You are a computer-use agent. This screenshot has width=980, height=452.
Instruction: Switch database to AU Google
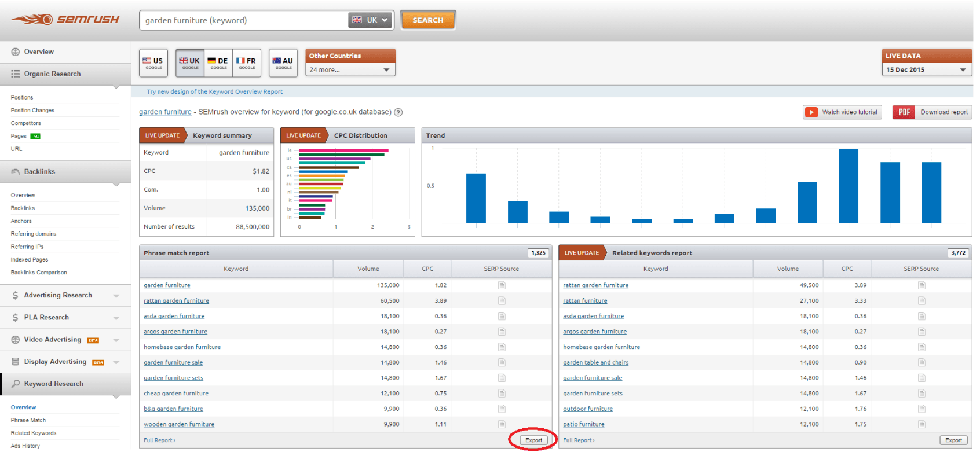[283, 63]
